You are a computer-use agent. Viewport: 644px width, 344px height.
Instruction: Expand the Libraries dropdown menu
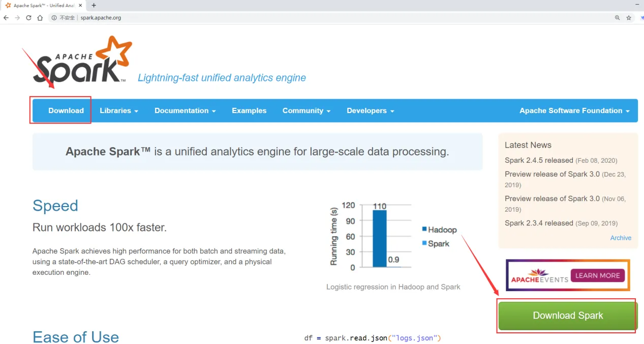tap(119, 110)
